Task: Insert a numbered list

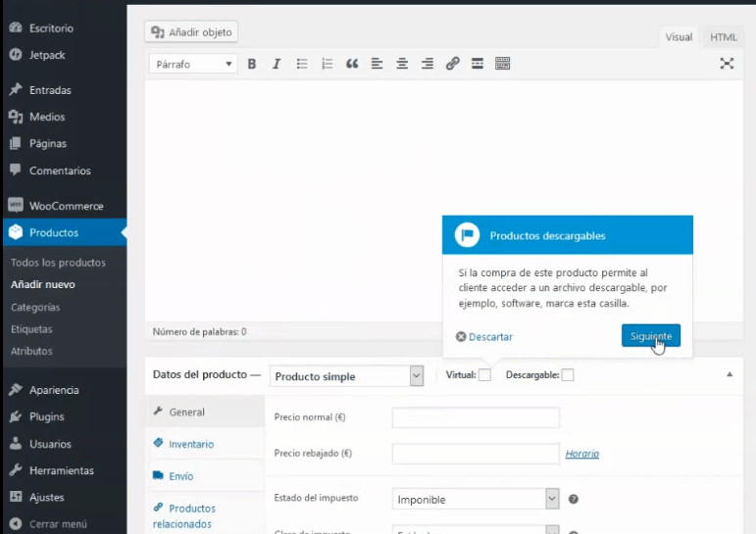Action: coord(327,64)
